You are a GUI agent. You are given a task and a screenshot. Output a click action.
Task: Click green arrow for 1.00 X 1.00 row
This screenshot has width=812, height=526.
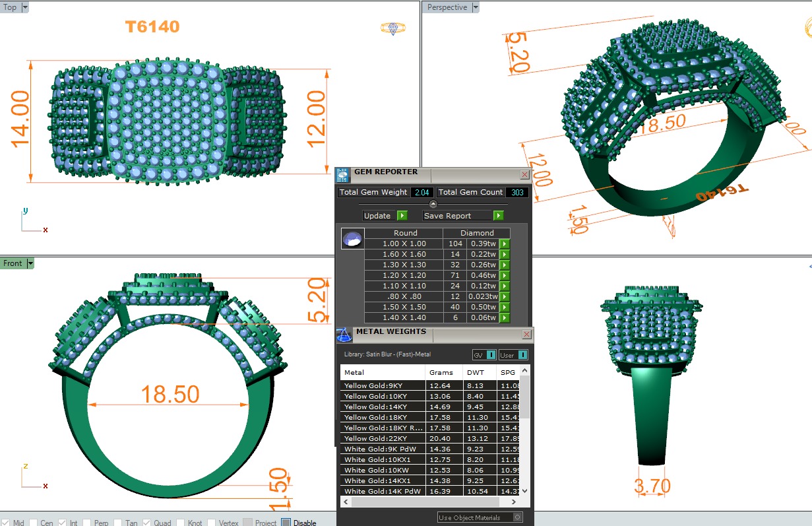coord(505,244)
